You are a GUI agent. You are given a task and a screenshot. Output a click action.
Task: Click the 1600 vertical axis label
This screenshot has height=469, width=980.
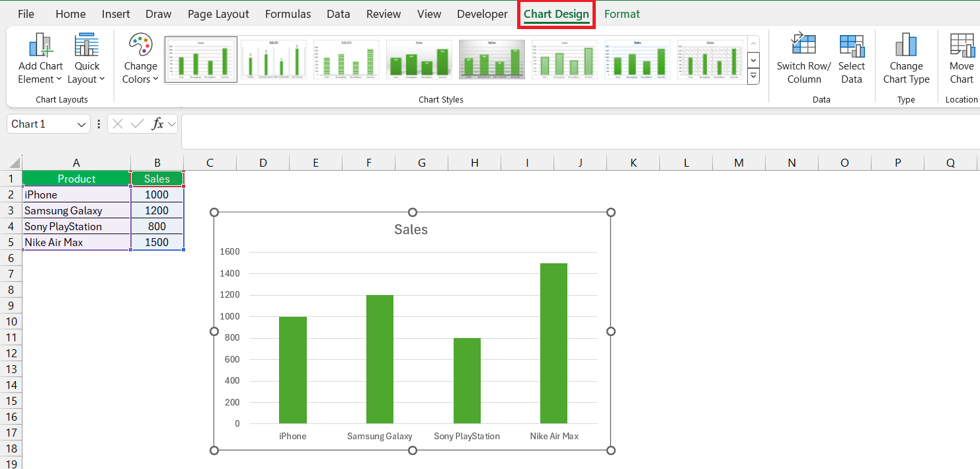229,251
